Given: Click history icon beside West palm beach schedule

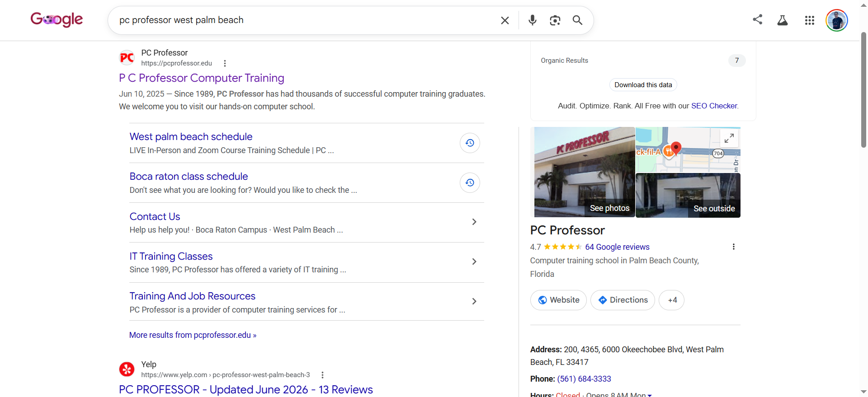Looking at the screenshot, I should (x=470, y=143).
